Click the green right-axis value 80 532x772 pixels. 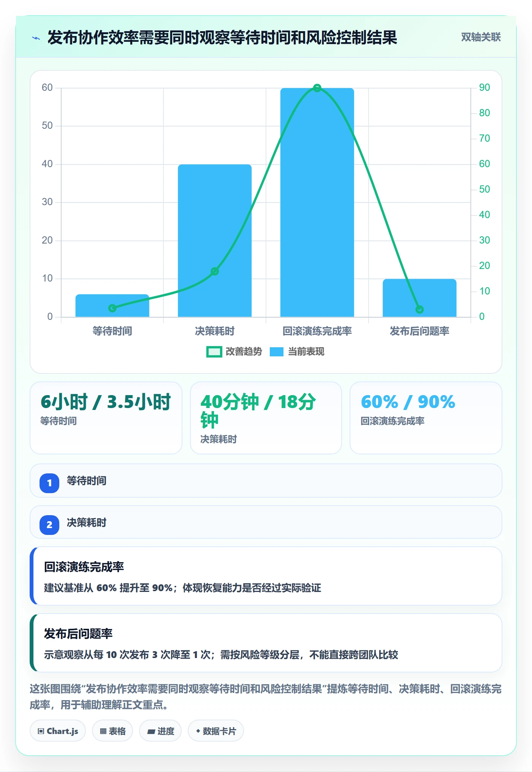point(484,113)
